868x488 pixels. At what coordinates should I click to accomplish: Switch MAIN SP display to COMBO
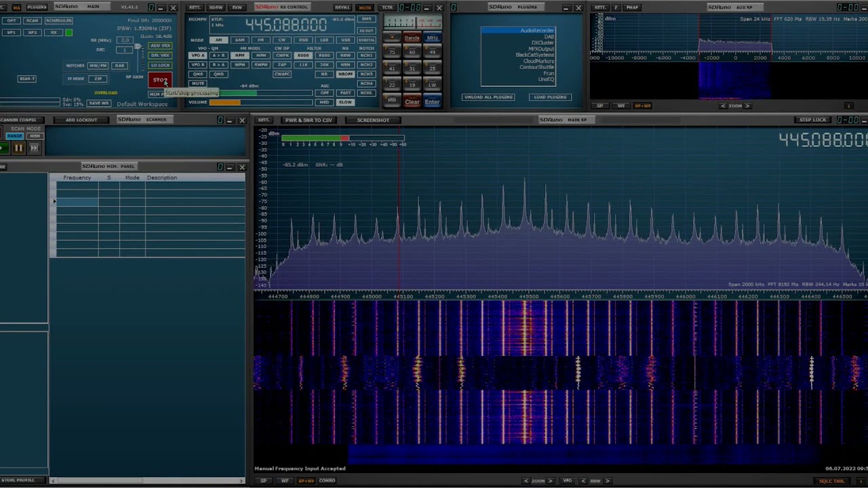point(327,481)
